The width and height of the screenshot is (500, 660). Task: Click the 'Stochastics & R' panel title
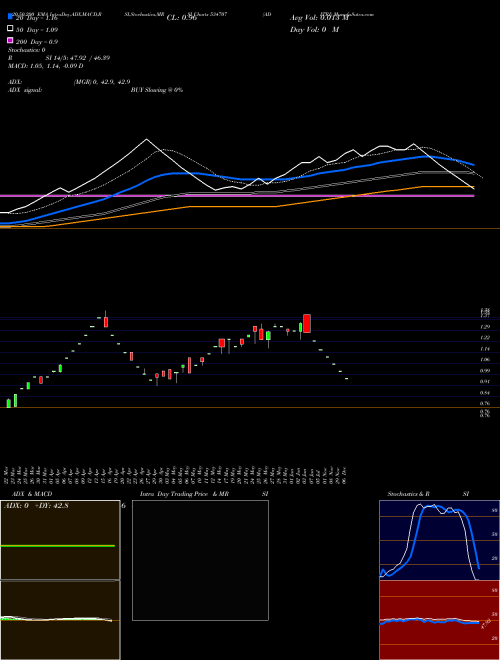[x=408, y=494]
